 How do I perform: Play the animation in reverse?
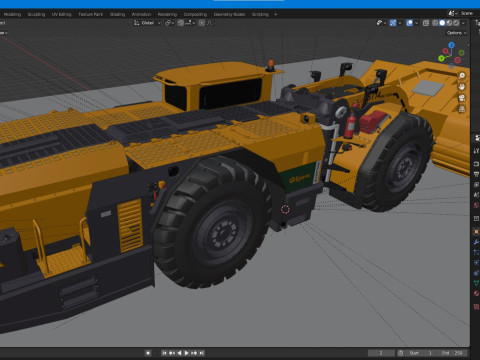pyautogui.click(x=179, y=353)
